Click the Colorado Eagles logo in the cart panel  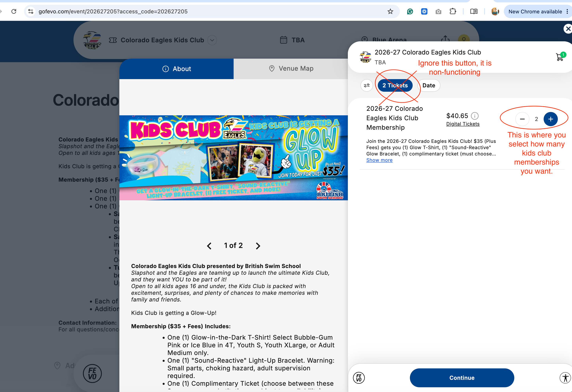(x=365, y=57)
